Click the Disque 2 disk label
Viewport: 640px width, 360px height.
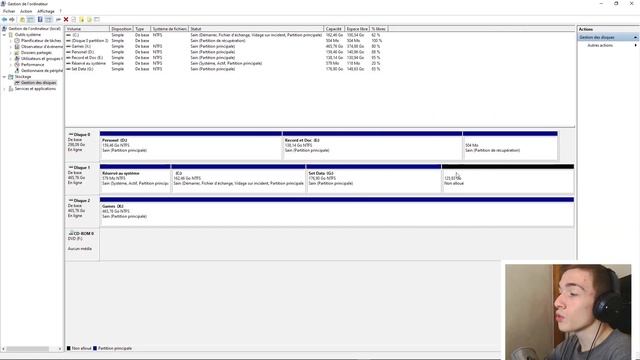(x=82, y=212)
